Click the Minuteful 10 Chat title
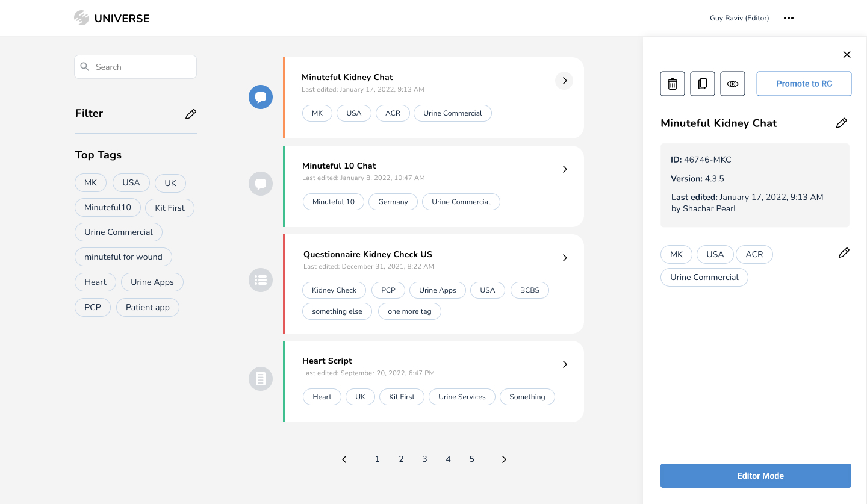 (x=339, y=166)
